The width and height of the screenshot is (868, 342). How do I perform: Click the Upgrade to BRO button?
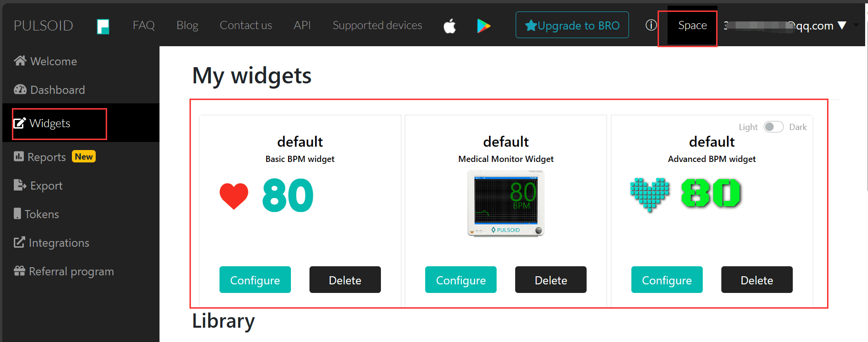(x=572, y=25)
